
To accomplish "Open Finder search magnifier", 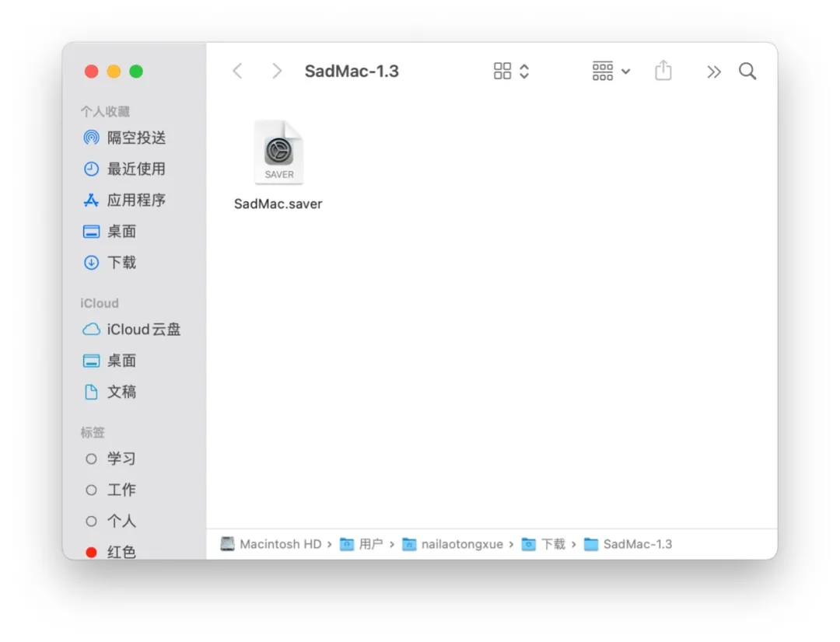I will point(747,71).
